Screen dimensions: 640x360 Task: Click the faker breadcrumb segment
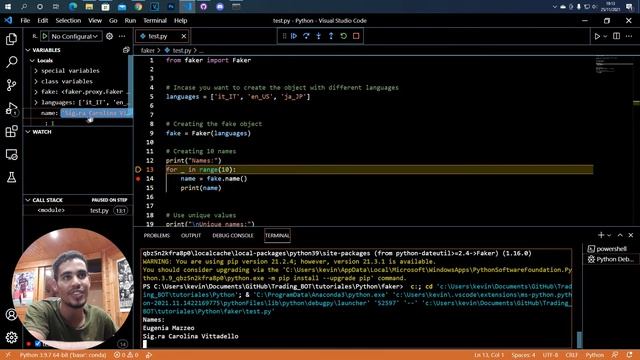click(x=147, y=51)
